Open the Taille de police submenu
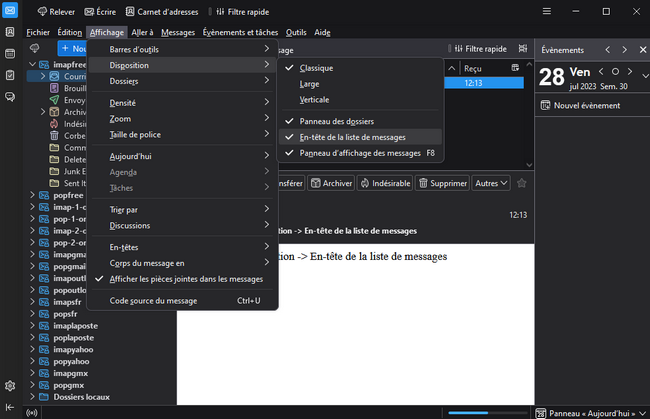This screenshot has height=419, width=650. point(182,135)
